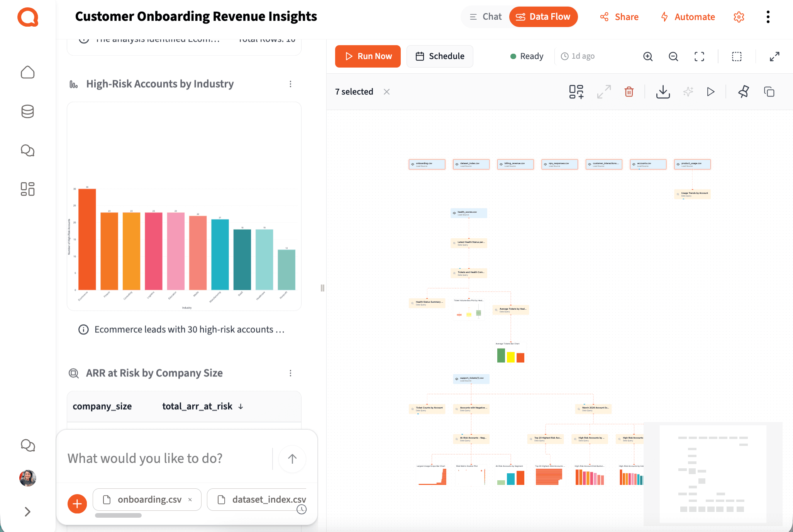Zoom into the data flow canvas
793x532 pixels.
(648, 56)
